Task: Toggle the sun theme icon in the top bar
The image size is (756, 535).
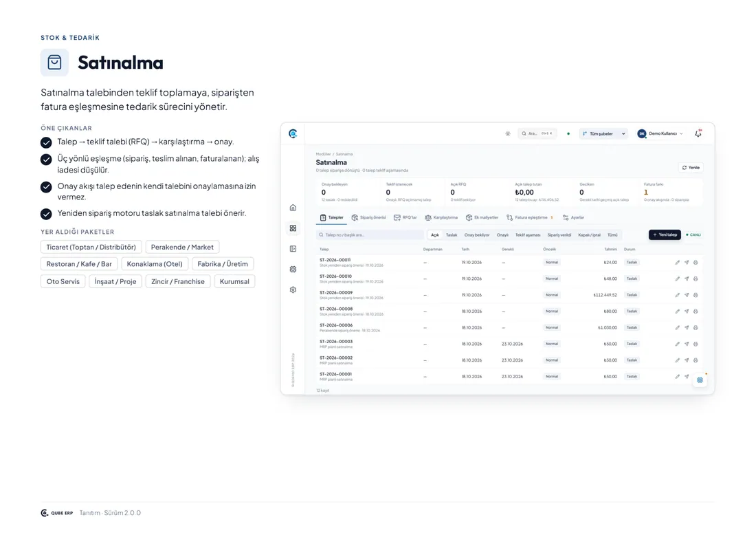Action: pyautogui.click(x=508, y=133)
